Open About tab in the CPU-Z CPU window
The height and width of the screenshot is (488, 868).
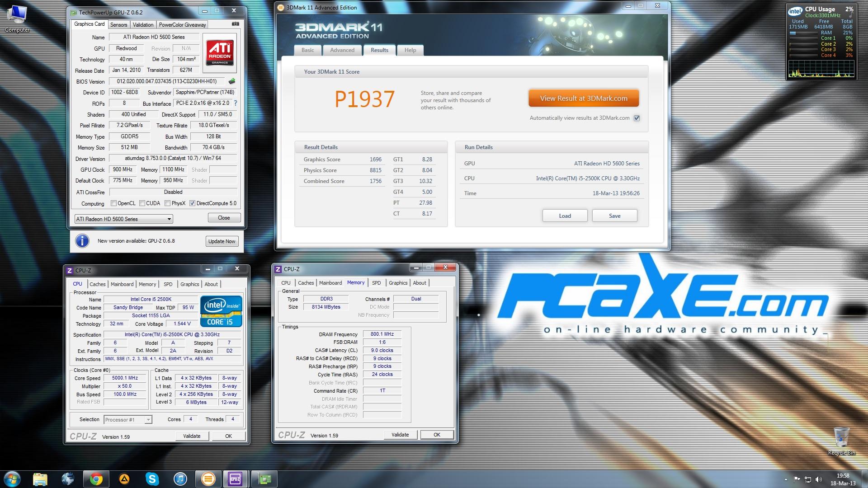point(211,284)
